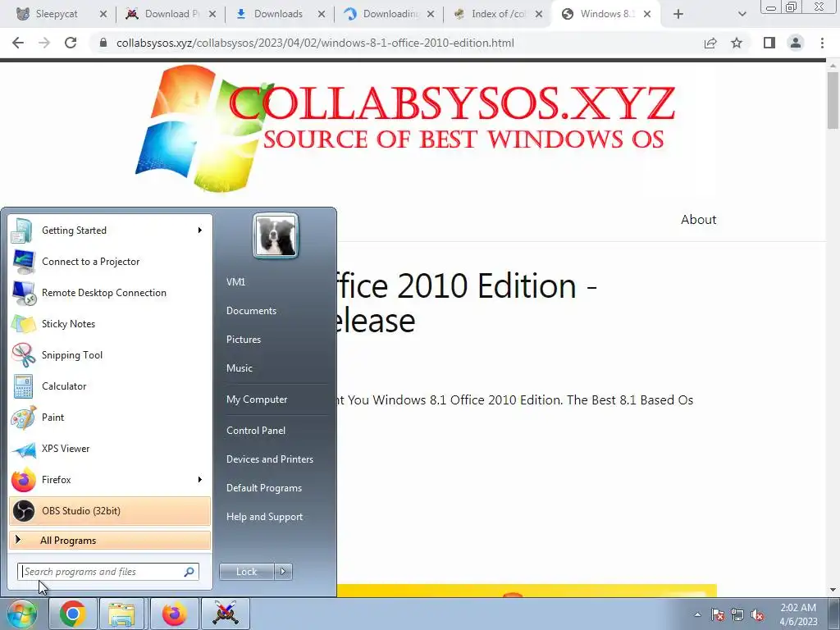Reload the current page
Screen dimensions: 840x630
click(x=71, y=43)
